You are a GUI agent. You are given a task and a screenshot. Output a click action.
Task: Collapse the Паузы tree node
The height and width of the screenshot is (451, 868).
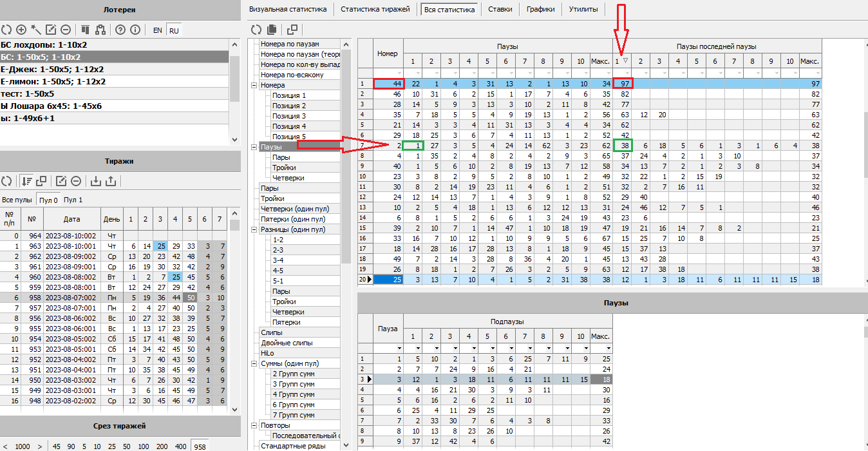tap(254, 147)
